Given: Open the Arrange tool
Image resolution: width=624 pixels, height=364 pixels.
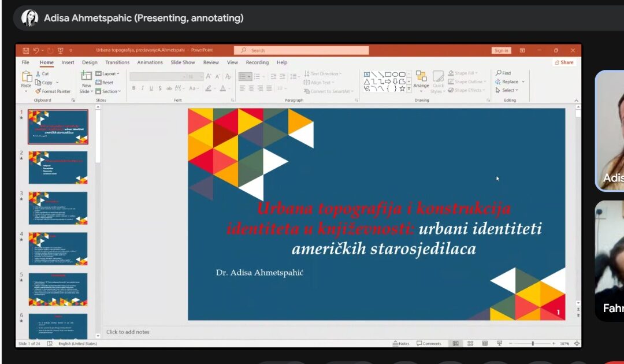Looking at the screenshot, I should tap(421, 78).
